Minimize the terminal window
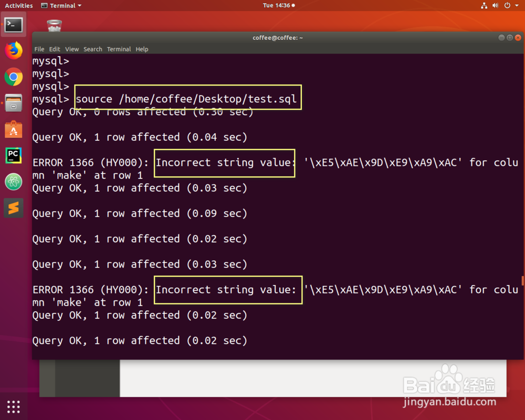Viewport: 525px width, 420px height. pos(501,37)
